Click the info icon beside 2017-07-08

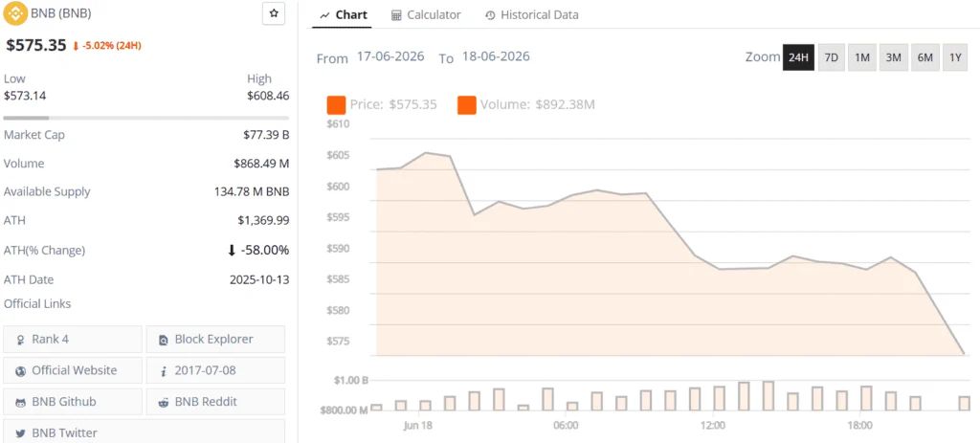pyautogui.click(x=164, y=371)
